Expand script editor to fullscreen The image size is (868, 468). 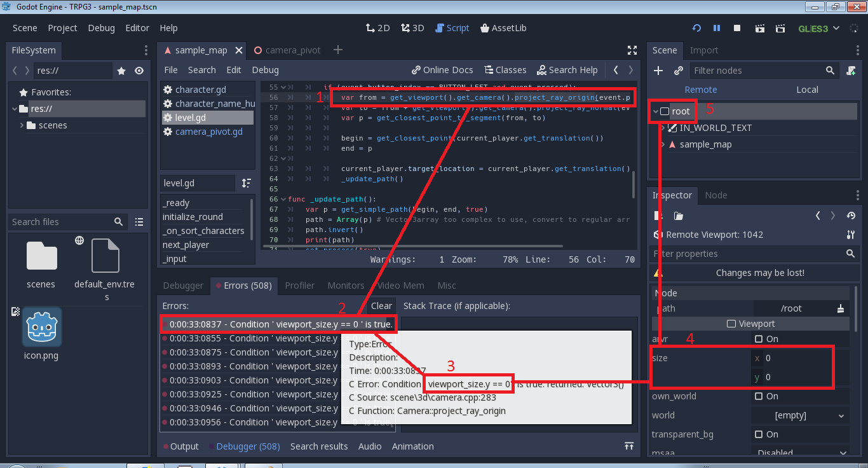point(632,50)
